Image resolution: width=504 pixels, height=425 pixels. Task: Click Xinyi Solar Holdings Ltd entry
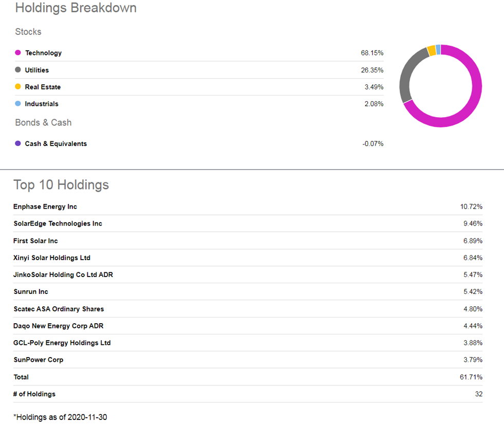[x=52, y=257]
